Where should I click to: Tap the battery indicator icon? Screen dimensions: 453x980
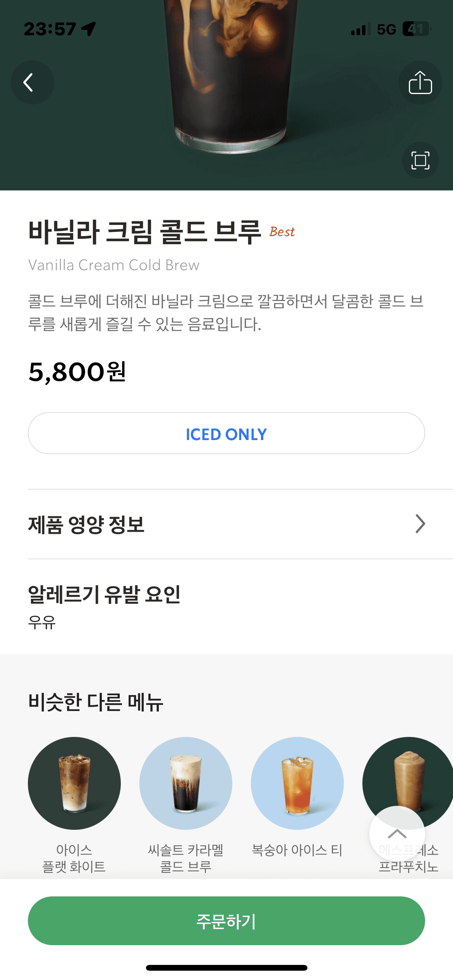(416, 29)
